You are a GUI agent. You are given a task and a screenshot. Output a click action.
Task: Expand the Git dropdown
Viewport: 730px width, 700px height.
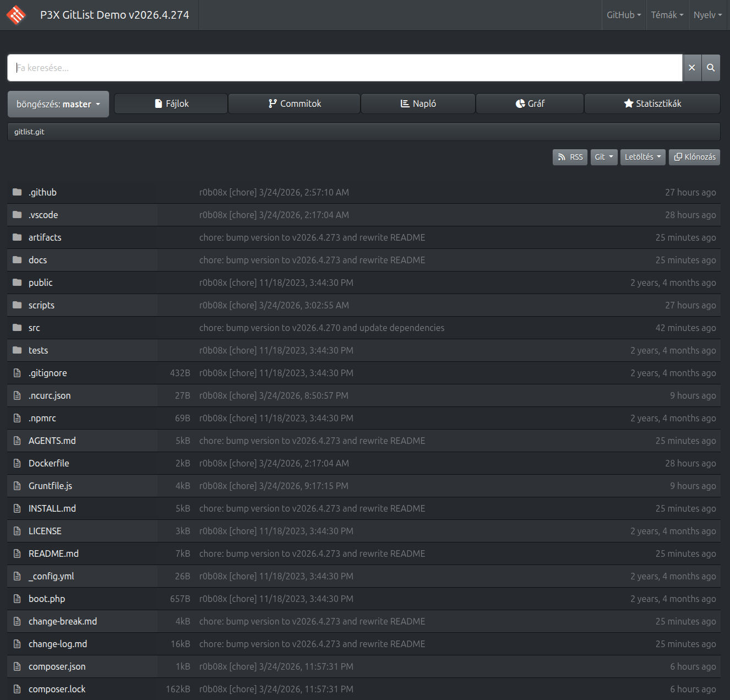(603, 157)
